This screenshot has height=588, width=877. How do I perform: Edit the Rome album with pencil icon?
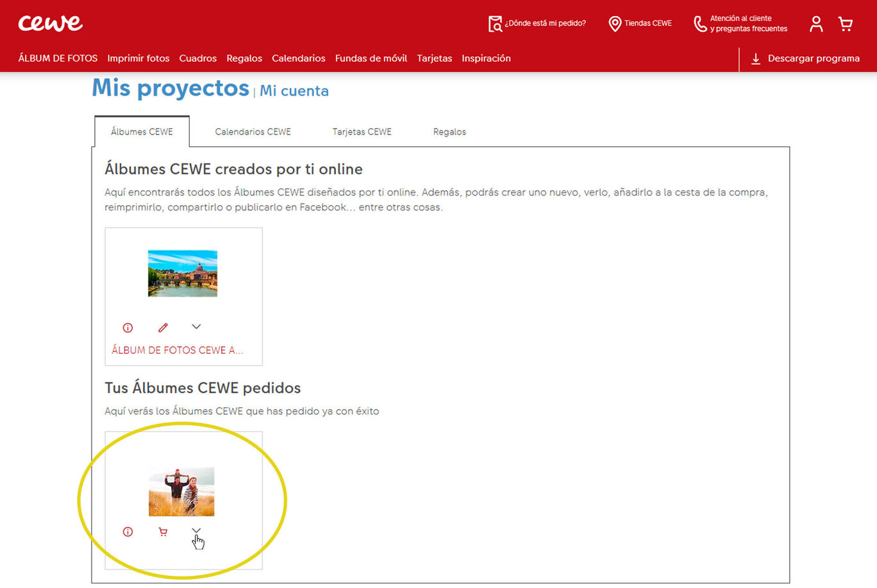163,328
